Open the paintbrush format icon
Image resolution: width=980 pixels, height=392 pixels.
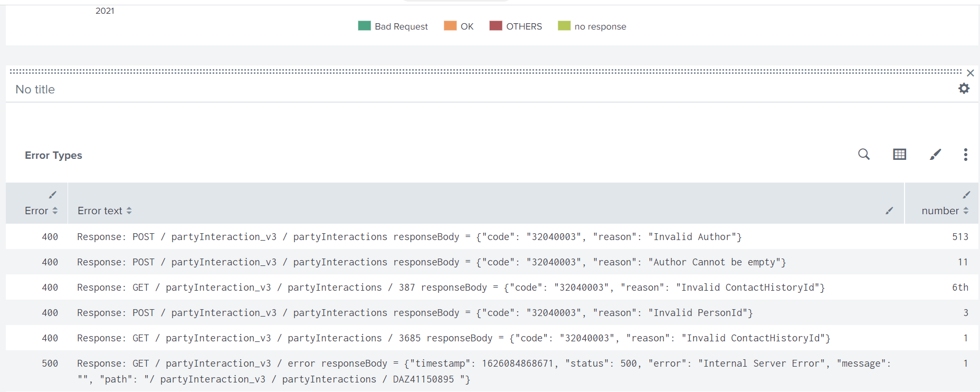[x=935, y=154]
